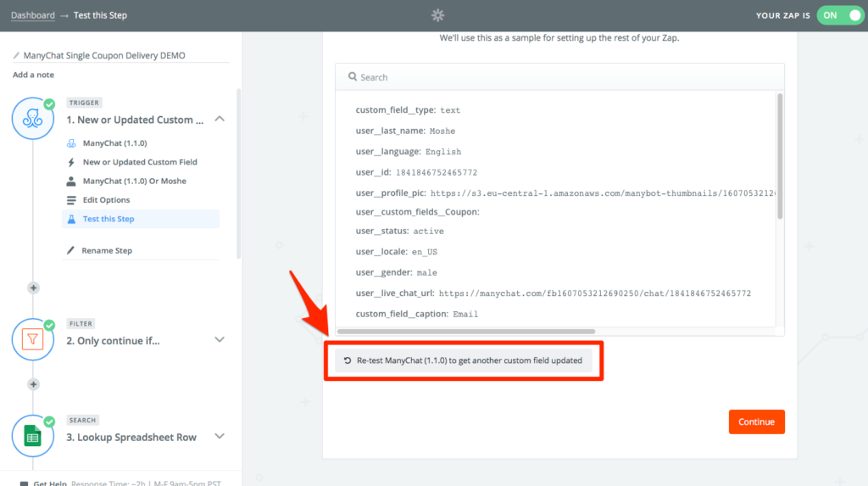Image resolution: width=868 pixels, height=486 pixels.
Task: Add a step with plus below the trigger
Action: pos(33,288)
